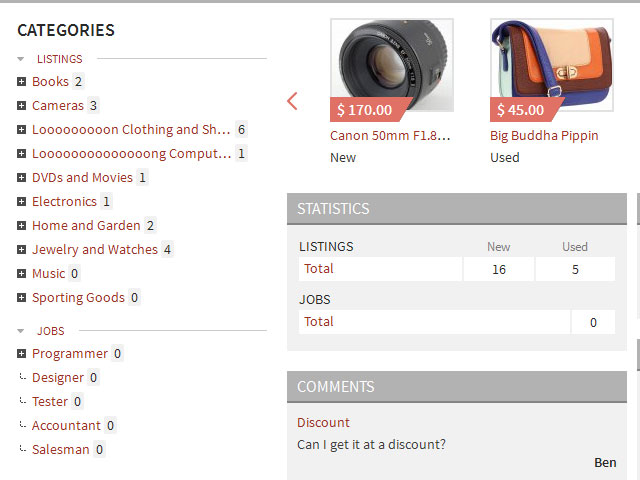Click the listings Total statistics link

319,269
